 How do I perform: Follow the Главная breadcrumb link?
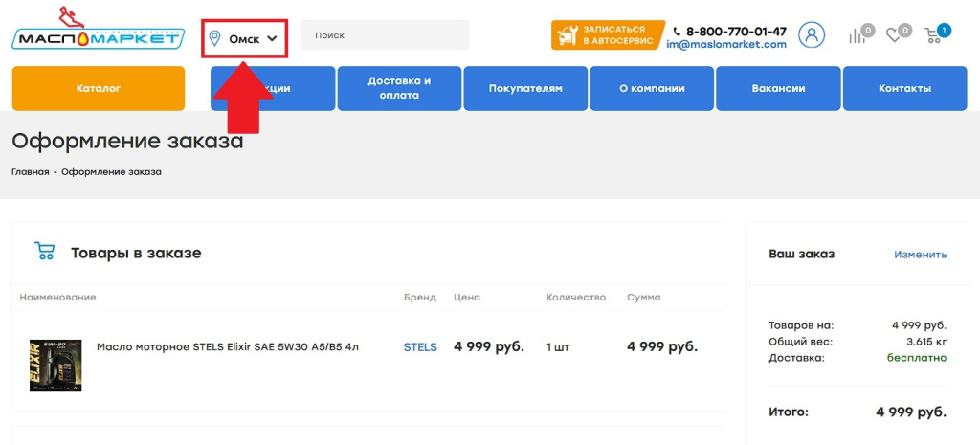point(30,172)
